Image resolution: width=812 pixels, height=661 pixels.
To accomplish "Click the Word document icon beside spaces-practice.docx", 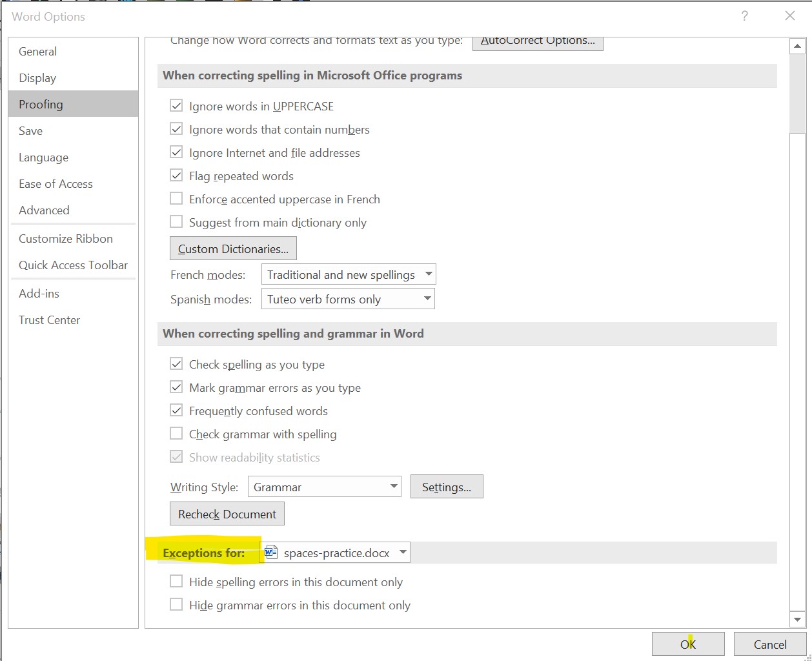I will [x=271, y=553].
